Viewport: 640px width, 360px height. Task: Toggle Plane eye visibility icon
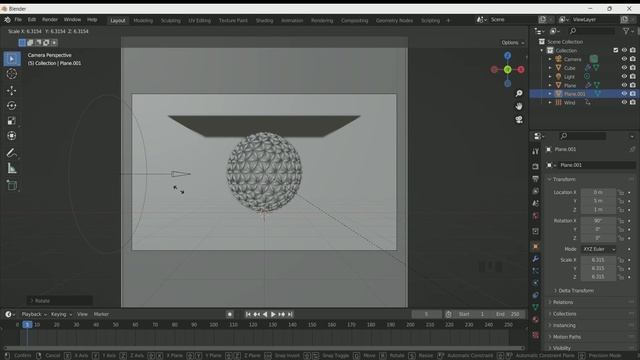click(624, 85)
